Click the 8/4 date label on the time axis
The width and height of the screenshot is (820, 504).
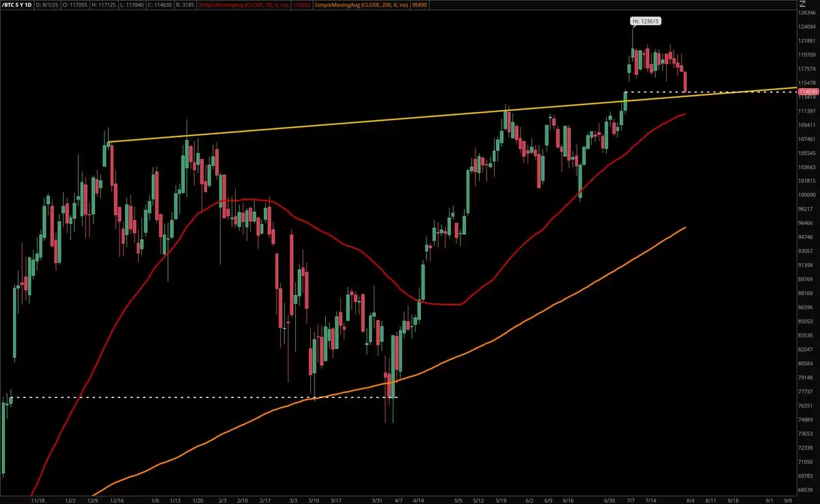click(691, 499)
